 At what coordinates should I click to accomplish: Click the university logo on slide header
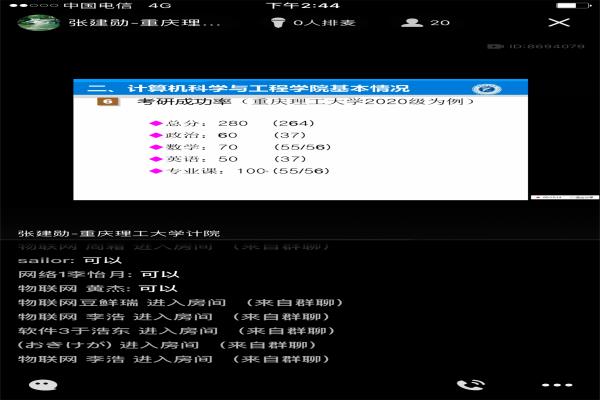[x=486, y=89]
